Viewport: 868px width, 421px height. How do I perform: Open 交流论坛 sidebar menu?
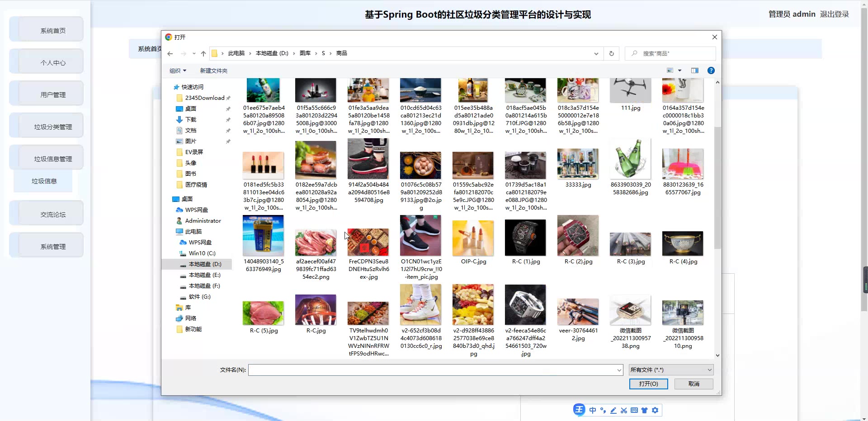click(47, 213)
